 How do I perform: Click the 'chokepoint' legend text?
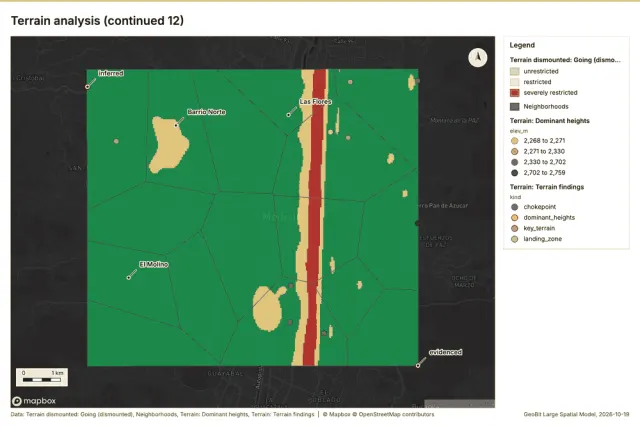point(540,207)
